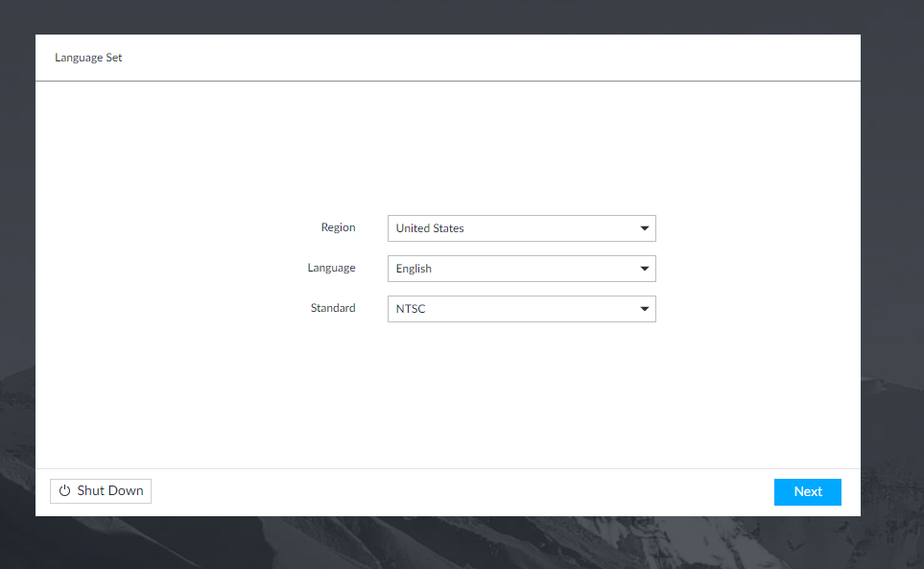Click the Next button
Image resolution: width=924 pixels, height=569 pixels.
[807, 492]
